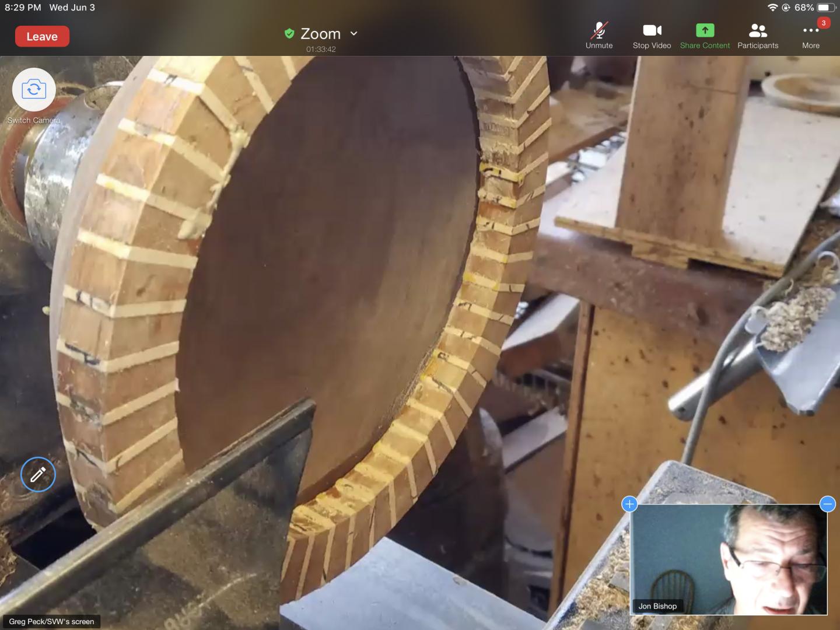Image resolution: width=840 pixels, height=630 pixels.
Task: Tap the green encryption shield icon
Action: (x=289, y=34)
